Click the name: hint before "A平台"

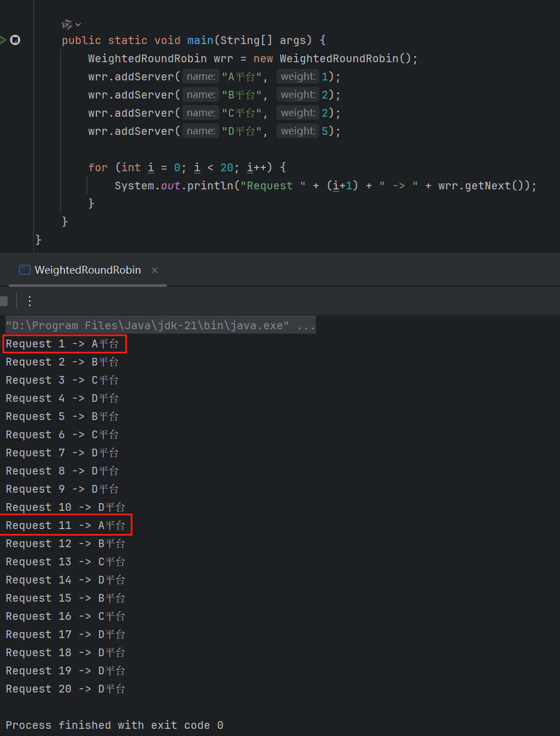coord(200,77)
